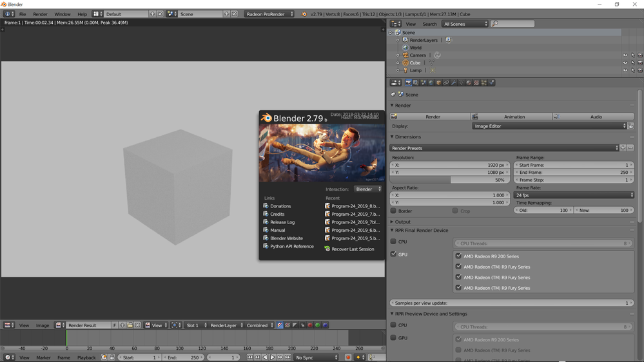
Task: Open the Render Layers properties tab icon
Action: 416,82
